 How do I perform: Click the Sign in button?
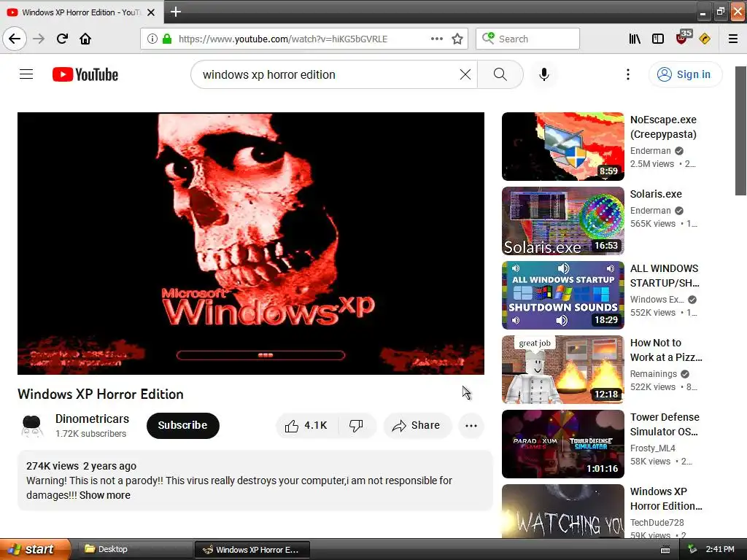click(x=685, y=74)
